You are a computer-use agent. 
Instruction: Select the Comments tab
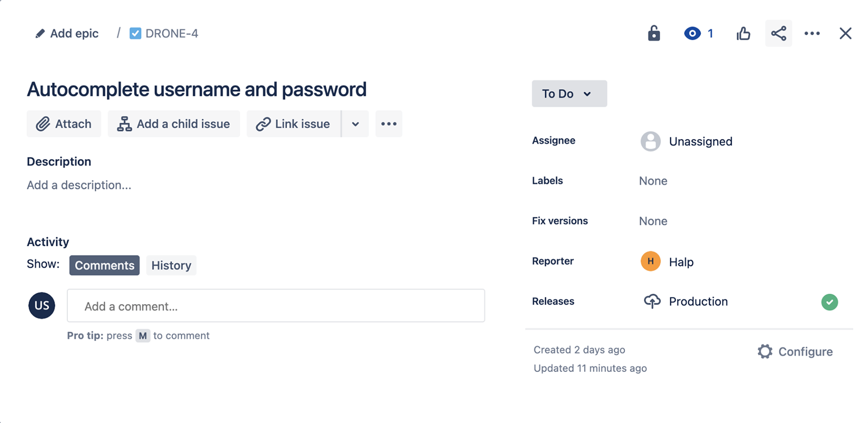pos(104,265)
